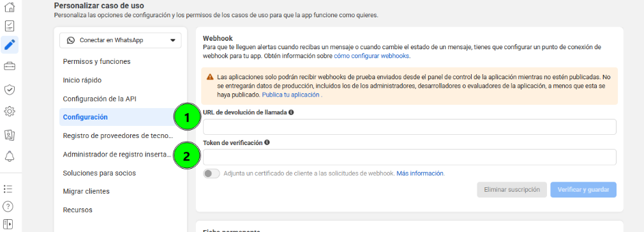644x232 pixels.
Task: Enable client certificate toggle switch
Action: click(211, 174)
